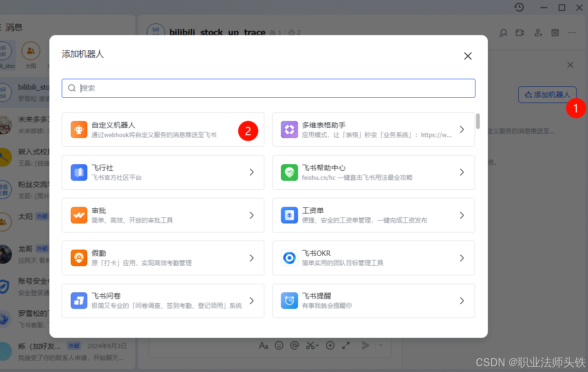This screenshot has width=588, height=372.
Task: Open 米来多多 conversation in message list
Action: coord(25,125)
